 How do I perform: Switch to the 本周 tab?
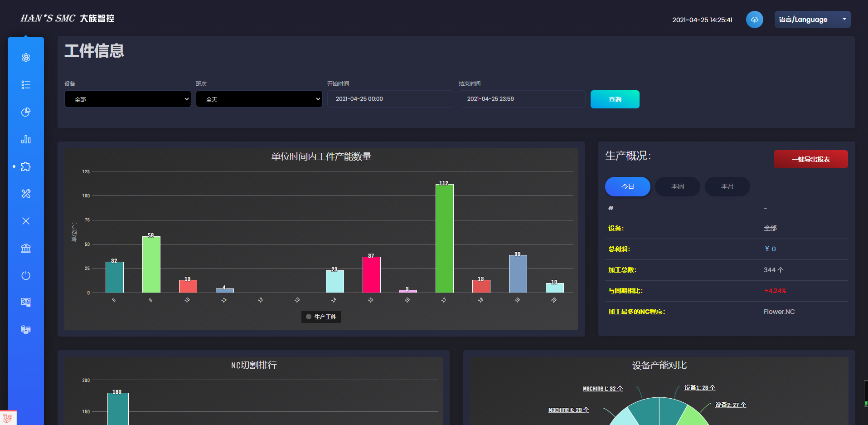pyautogui.click(x=677, y=186)
